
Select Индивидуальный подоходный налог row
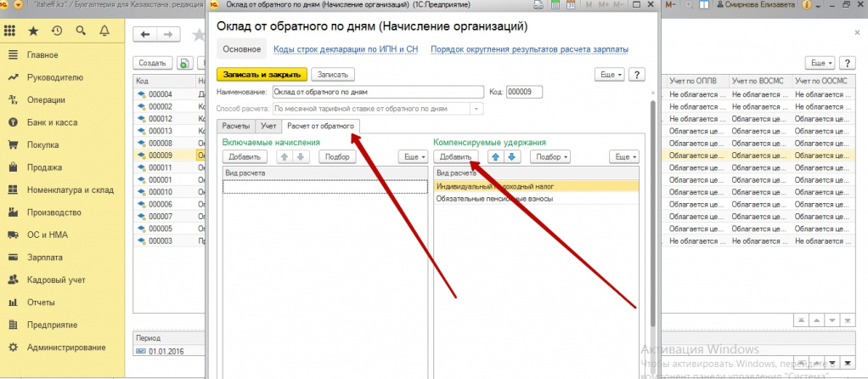[535, 185]
